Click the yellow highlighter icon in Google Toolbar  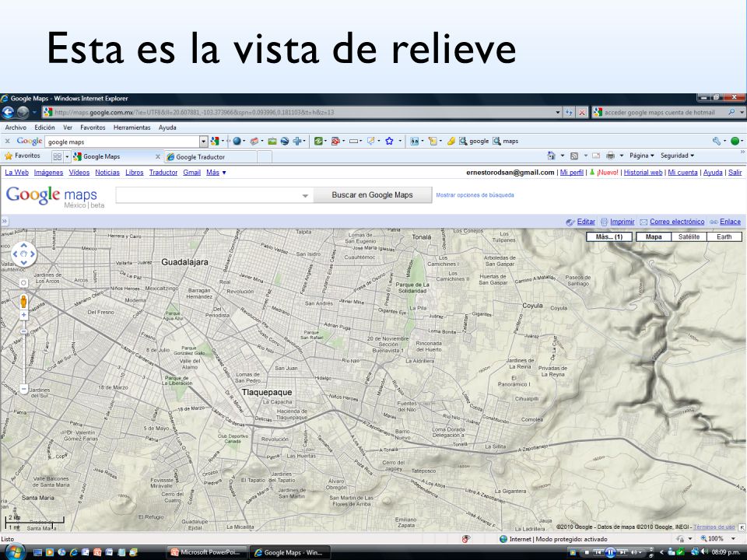tap(451, 141)
